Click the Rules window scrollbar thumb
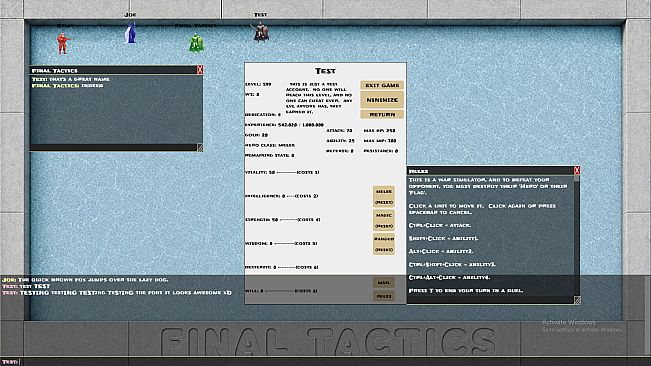 577,178
